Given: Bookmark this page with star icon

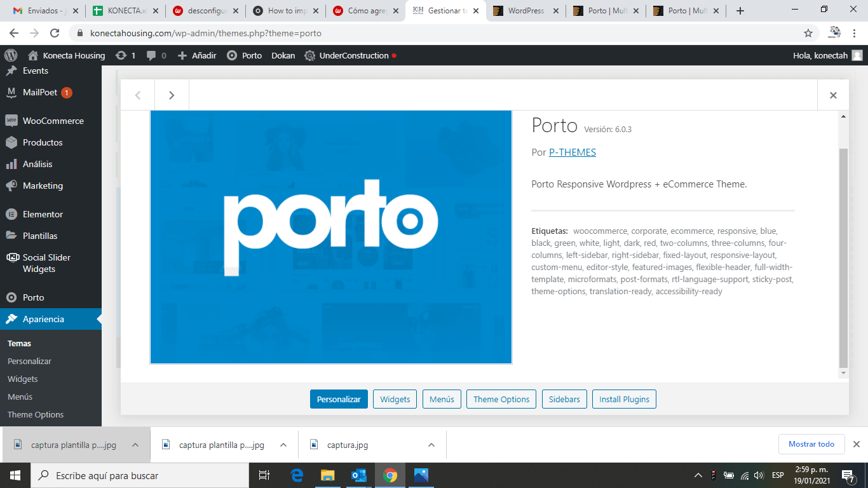Looking at the screenshot, I should [808, 33].
